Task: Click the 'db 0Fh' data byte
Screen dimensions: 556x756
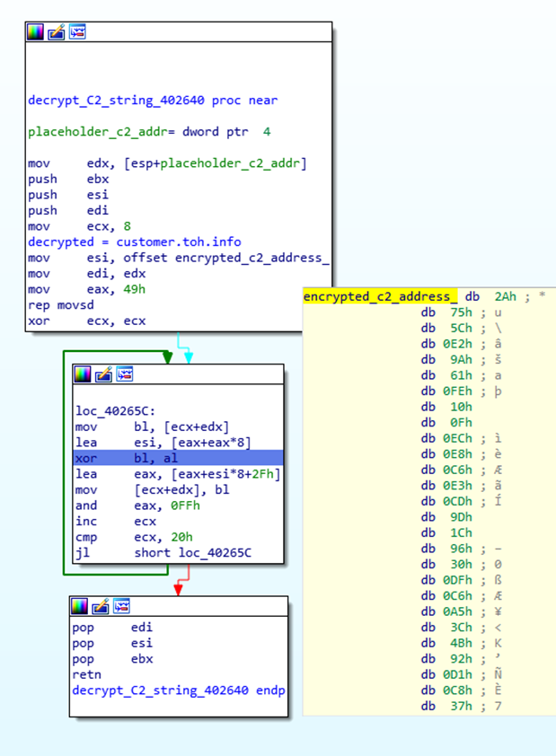Action: 446,422
